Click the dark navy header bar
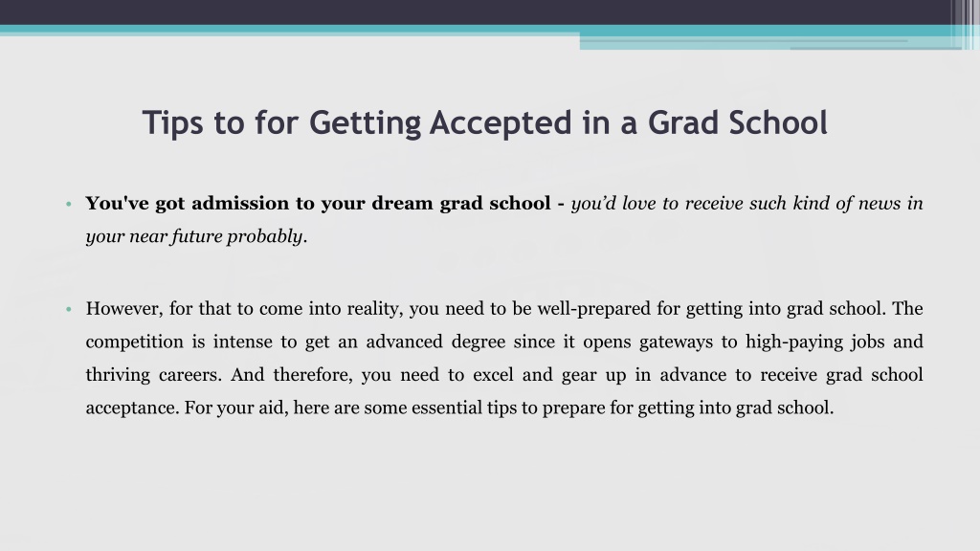Viewport: 980px width, 551px height. tap(475, 11)
